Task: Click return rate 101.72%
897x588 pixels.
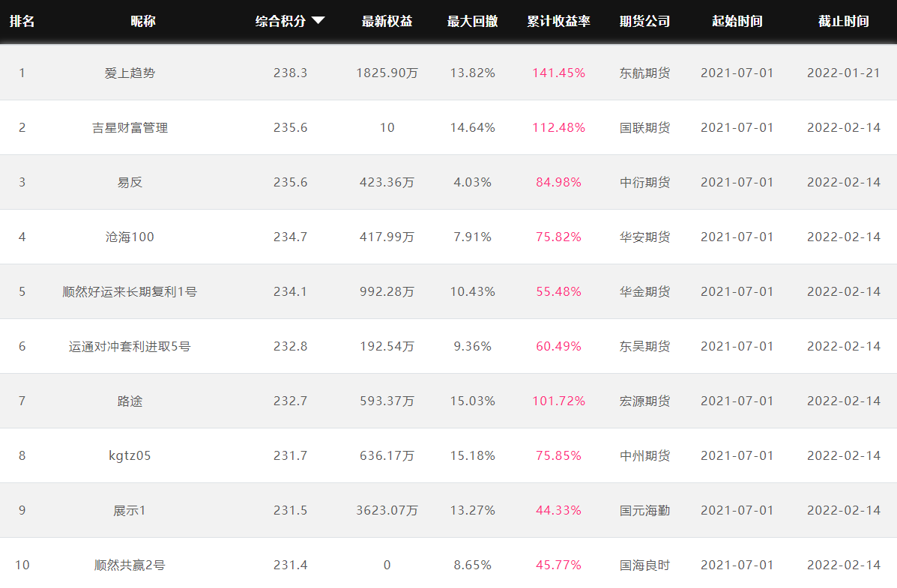Action: (559, 401)
